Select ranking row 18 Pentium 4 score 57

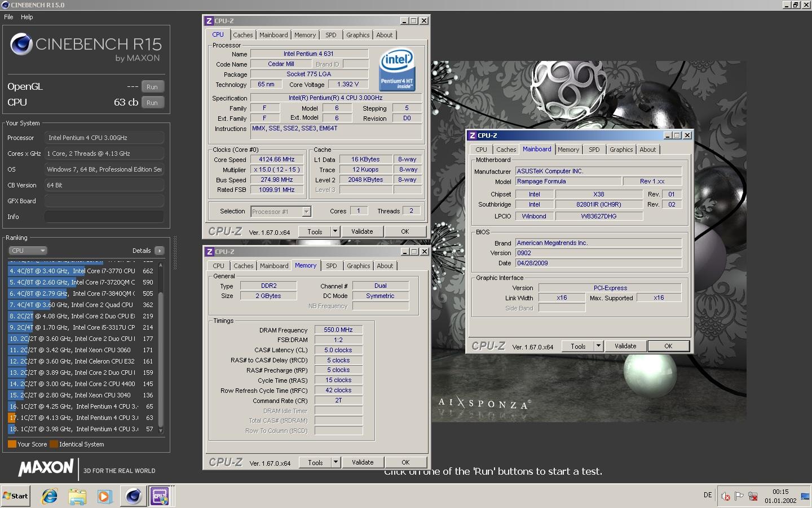point(81,429)
